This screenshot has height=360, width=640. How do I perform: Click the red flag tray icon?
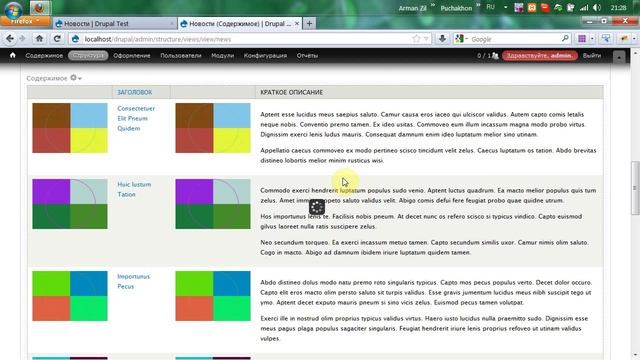[544, 7]
